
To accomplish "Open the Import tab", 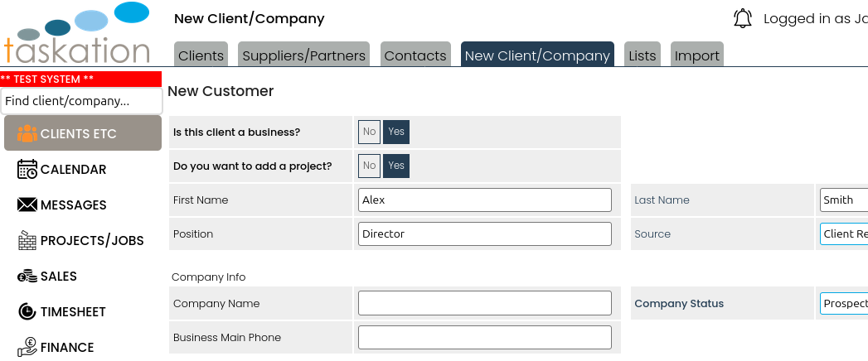I will pos(696,55).
